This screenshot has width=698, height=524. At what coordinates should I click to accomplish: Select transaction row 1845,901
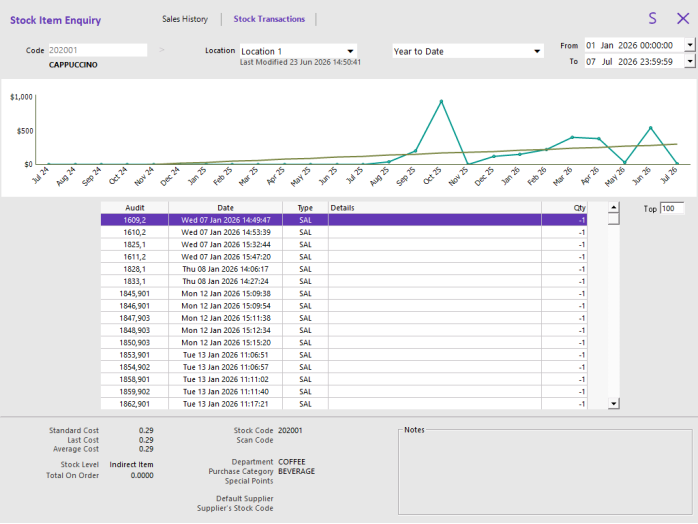tap(344, 293)
